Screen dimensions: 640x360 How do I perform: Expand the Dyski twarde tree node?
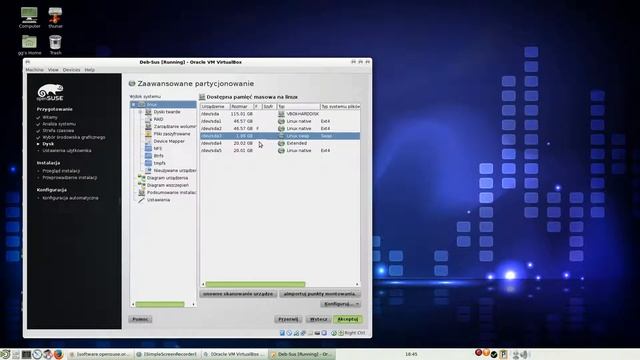(x=140, y=112)
